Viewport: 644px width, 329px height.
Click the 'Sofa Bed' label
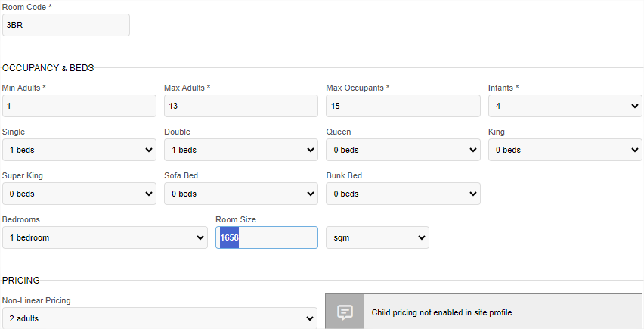[x=181, y=175]
